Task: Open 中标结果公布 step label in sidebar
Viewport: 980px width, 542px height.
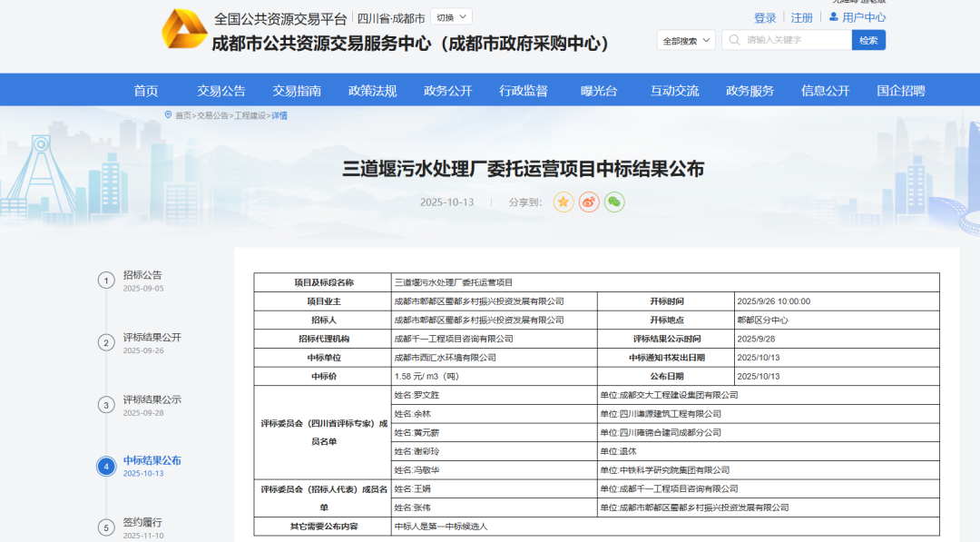Action: pyautogui.click(x=152, y=460)
